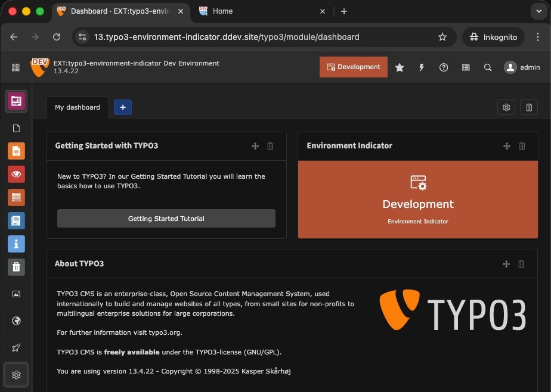The height and width of the screenshot is (392, 551).
Task: Click the flush cache lightning icon
Action: click(422, 67)
